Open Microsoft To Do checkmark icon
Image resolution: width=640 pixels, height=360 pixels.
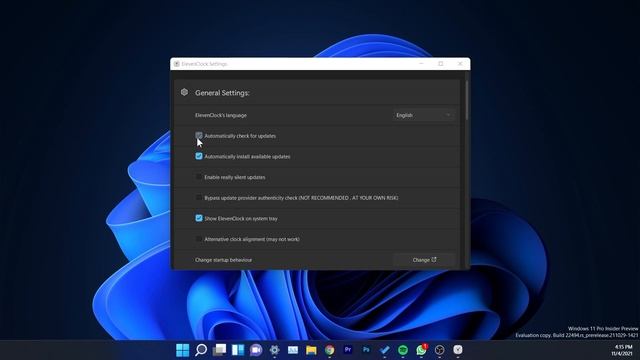click(384, 350)
